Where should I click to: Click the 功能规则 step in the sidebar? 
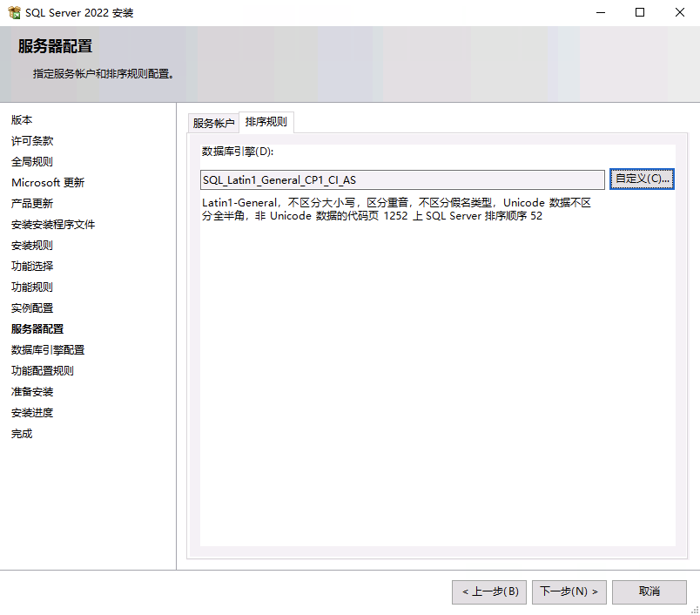tap(32, 287)
